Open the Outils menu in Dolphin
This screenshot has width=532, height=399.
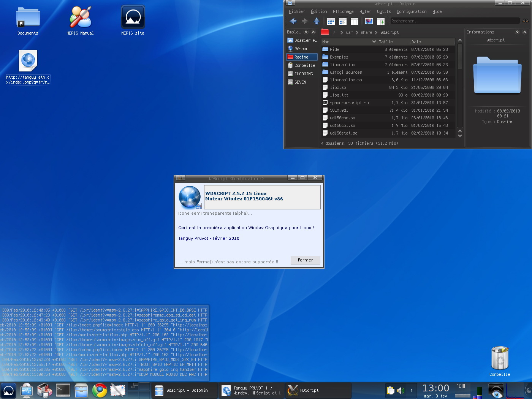(384, 12)
